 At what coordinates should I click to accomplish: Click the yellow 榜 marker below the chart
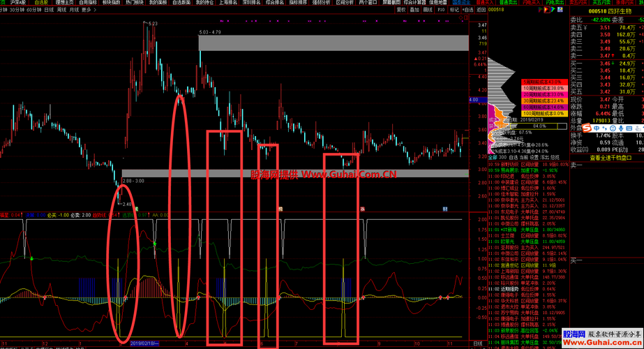[280, 209]
